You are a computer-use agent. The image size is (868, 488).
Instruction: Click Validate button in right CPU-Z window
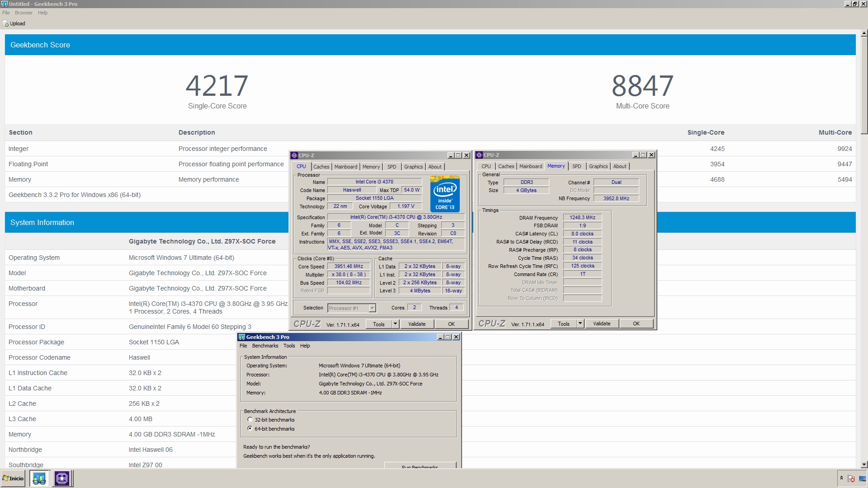point(602,324)
